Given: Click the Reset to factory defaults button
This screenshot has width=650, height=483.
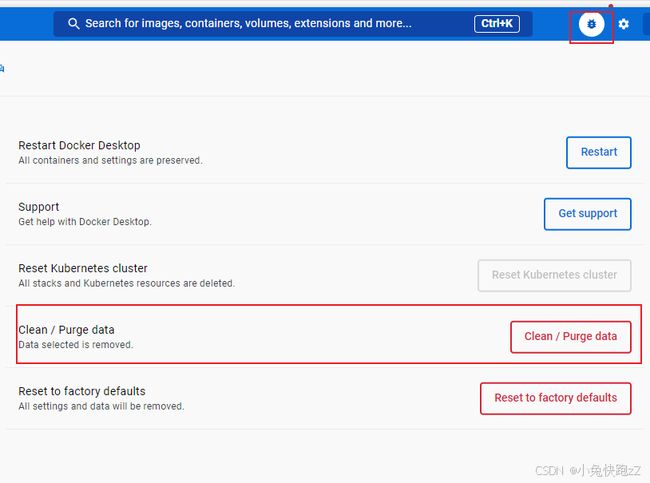Looking at the screenshot, I should [x=555, y=398].
